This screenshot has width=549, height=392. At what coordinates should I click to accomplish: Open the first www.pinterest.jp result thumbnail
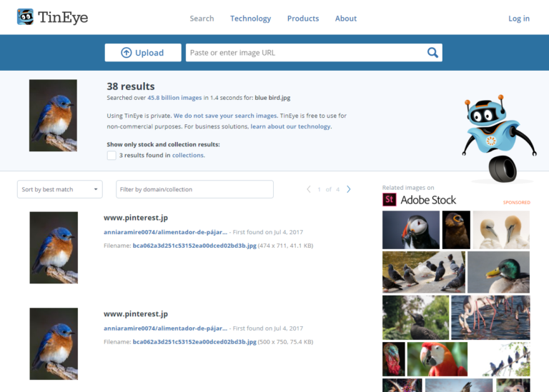(x=54, y=247)
